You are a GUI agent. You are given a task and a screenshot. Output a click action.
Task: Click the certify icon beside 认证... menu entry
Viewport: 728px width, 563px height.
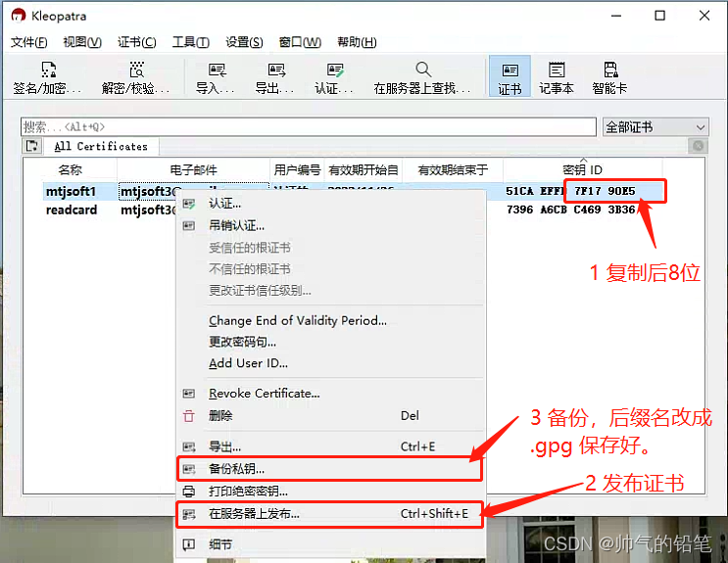click(188, 204)
